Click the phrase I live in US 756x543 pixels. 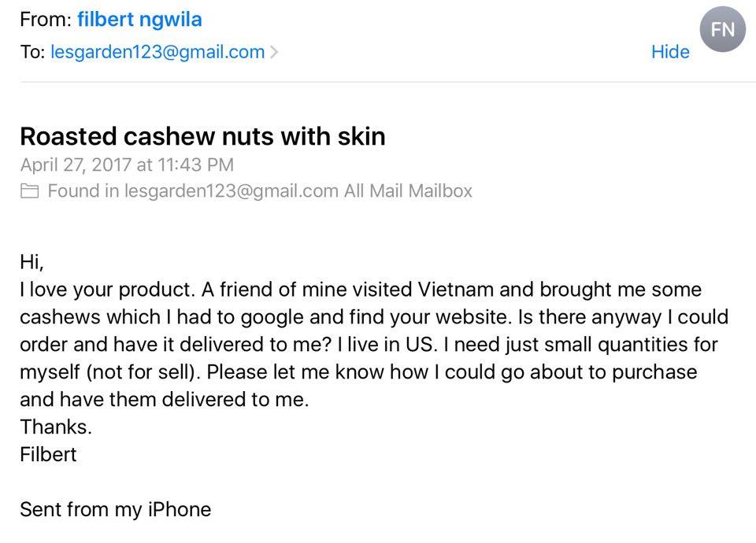pos(387,345)
